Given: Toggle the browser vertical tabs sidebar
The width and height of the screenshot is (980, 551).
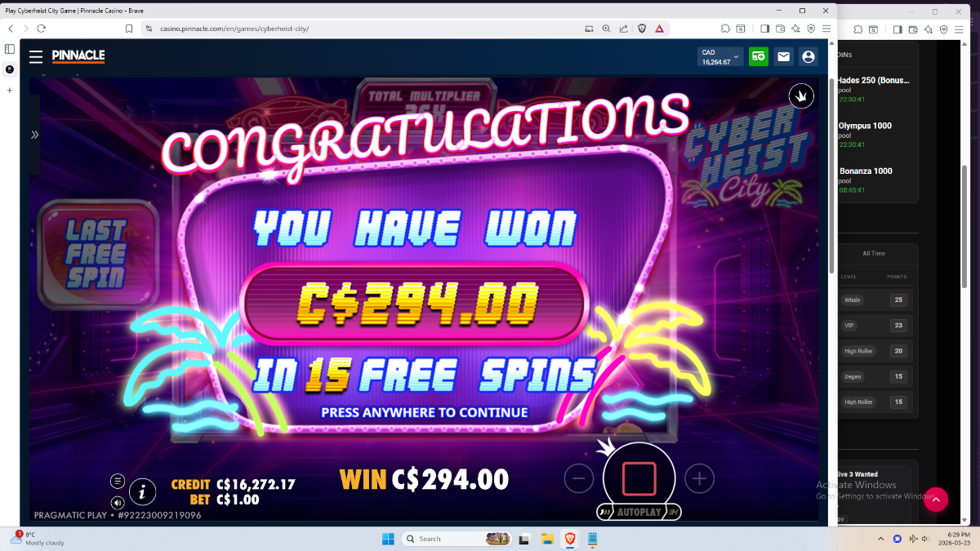Looking at the screenshot, I should click(10, 49).
